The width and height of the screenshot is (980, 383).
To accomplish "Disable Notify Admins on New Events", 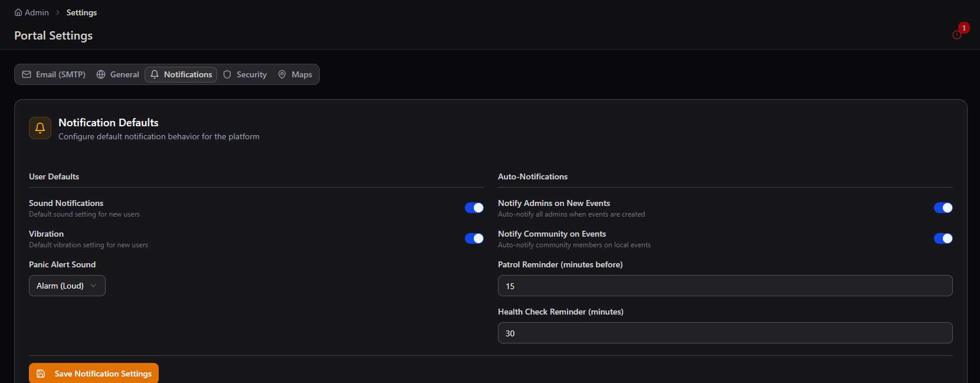I will coord(943,208).
